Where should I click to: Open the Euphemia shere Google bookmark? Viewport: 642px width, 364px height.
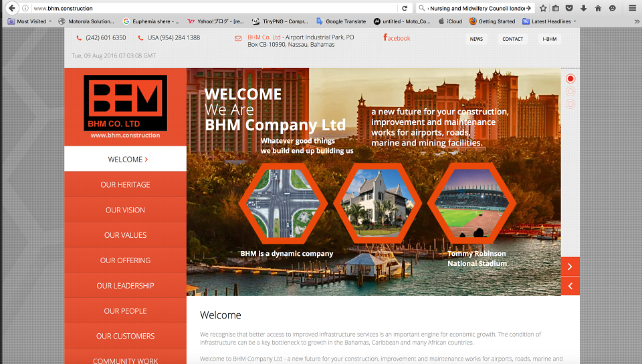(151, 21)
